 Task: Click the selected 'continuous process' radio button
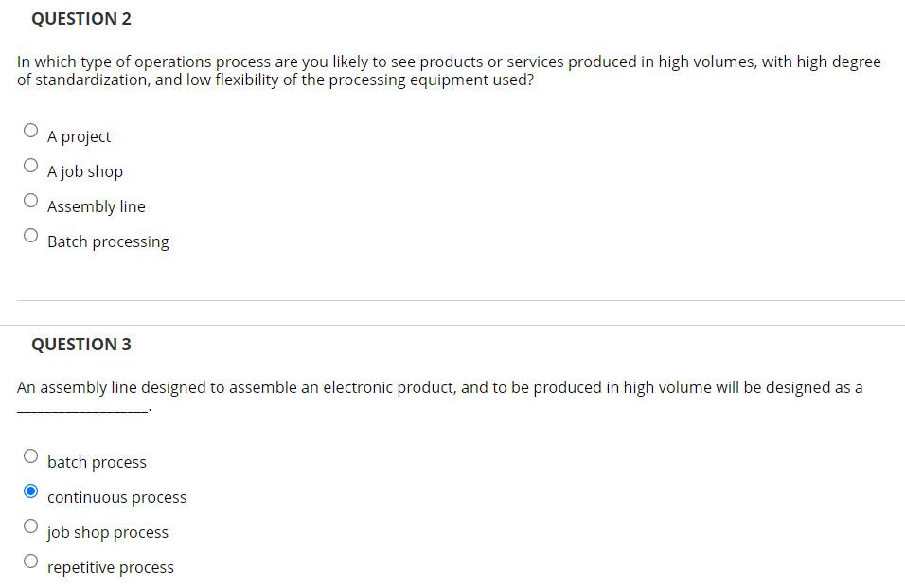(x=30, y=490)
